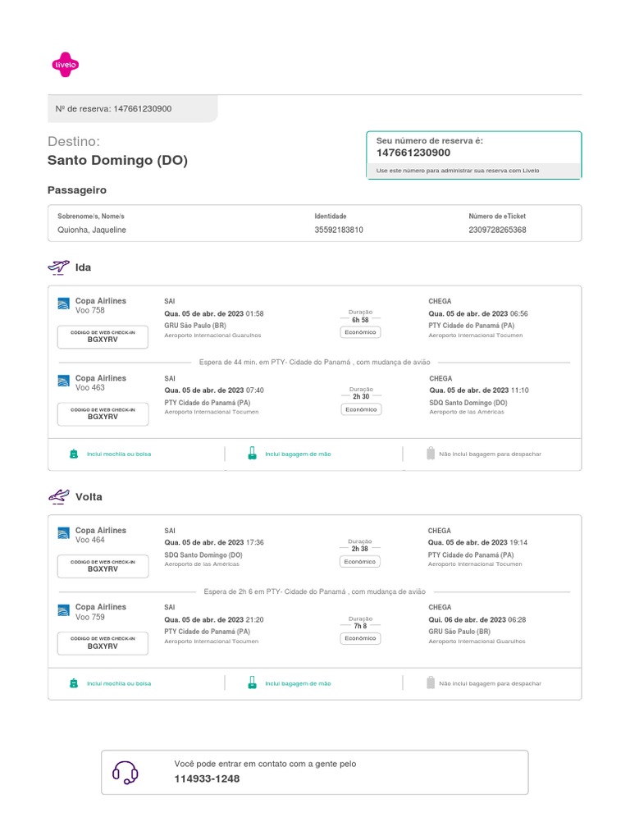Click the Copa Airlines logo for Voo 464

(x=64, y=534)
